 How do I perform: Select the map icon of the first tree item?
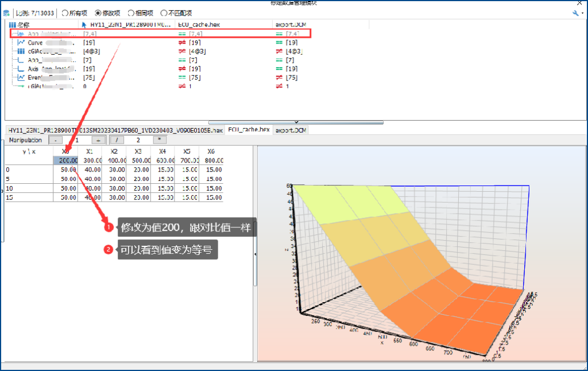[21, 33]
